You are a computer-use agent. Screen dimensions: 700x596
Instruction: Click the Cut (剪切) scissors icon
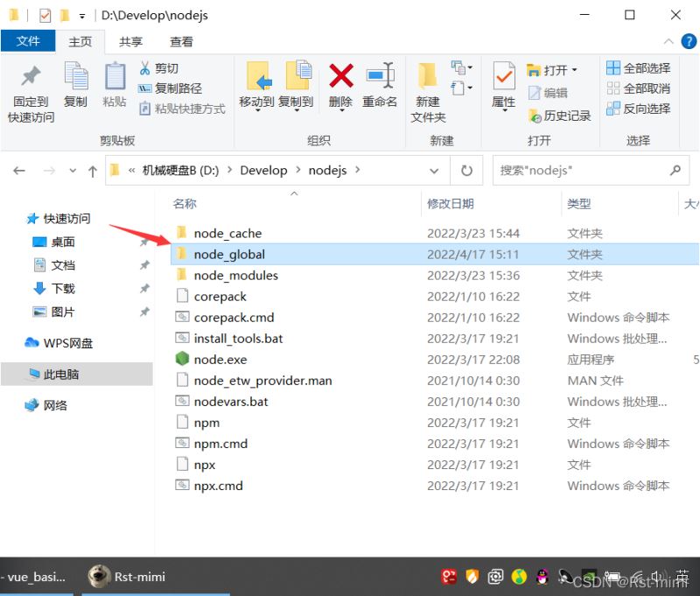(x=145, y=68)
